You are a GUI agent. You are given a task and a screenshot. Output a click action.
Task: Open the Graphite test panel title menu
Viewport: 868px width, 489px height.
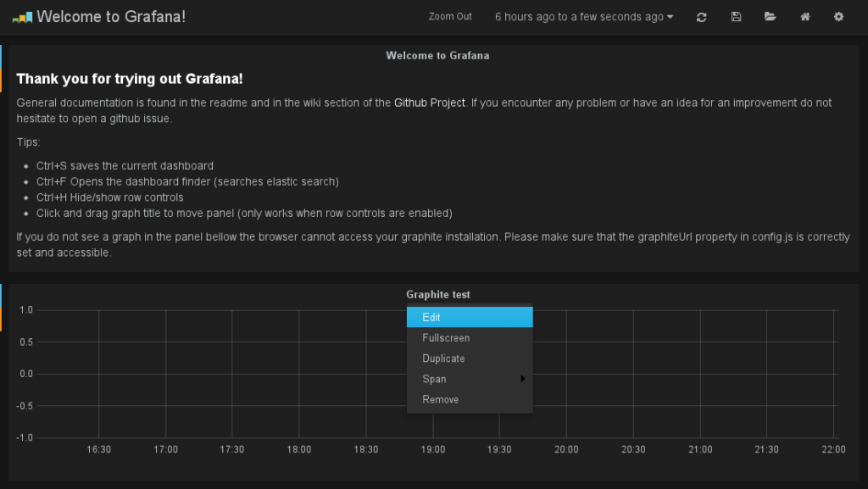[437, 295]
